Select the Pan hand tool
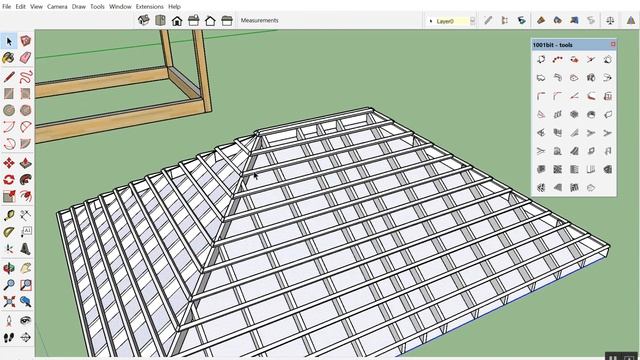The height and width of the screenshot is (360, 640). point(25,268)
